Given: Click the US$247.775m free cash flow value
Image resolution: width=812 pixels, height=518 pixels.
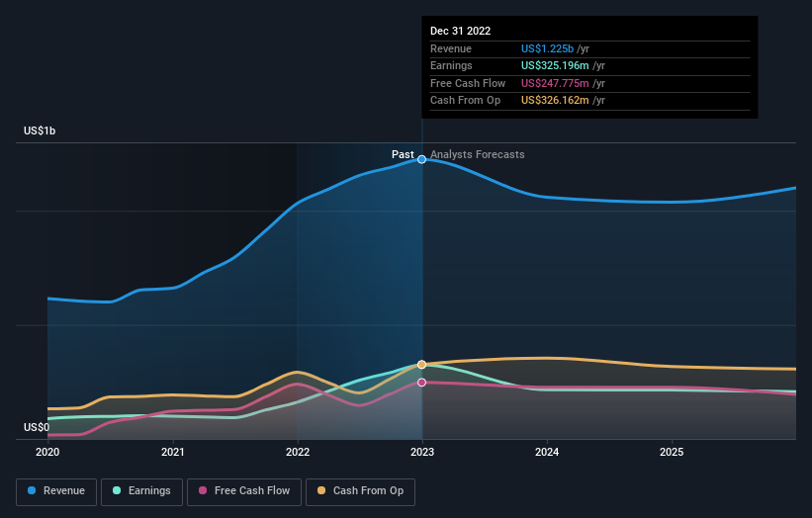Looking at the screenshot, I should (x=555, y=83).
